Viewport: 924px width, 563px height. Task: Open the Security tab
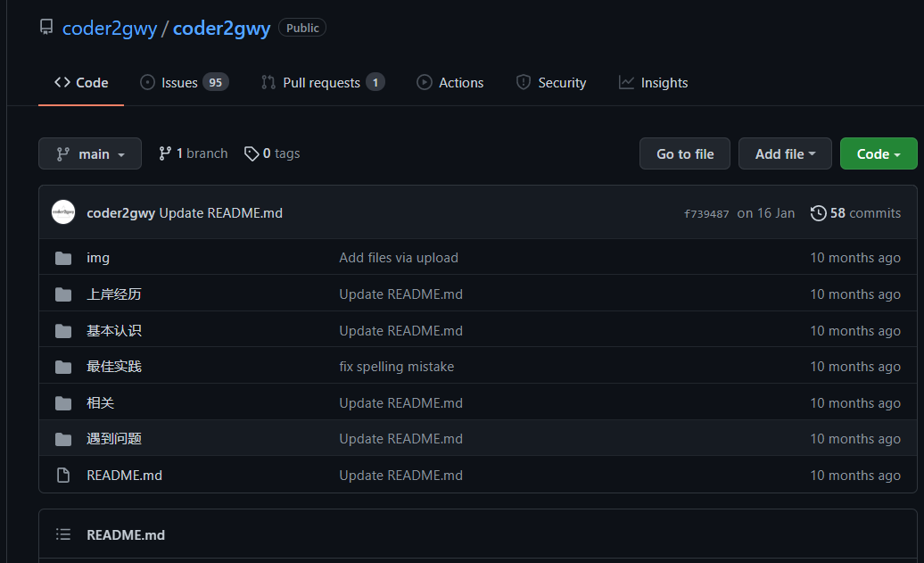click(551, 83)
